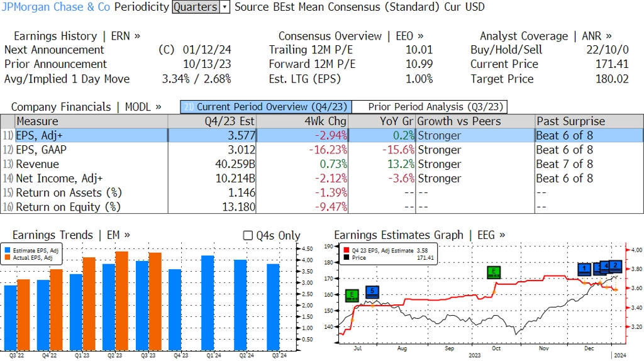This screenshot has width=644, height=361.
Task: Click the Next Announcement date 01/12/24
Action: tap(207, 50)
